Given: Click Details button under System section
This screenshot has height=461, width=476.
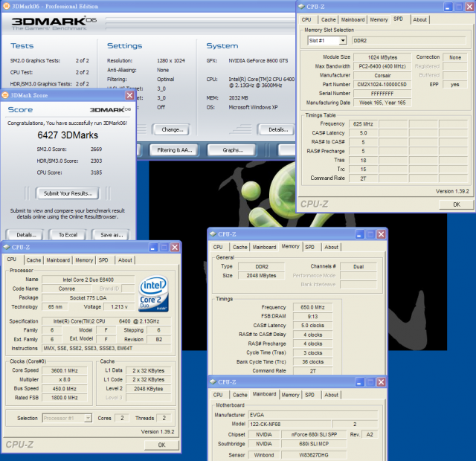Looking at the screenshot, I should pyautogui.click(x=277, y=129).
